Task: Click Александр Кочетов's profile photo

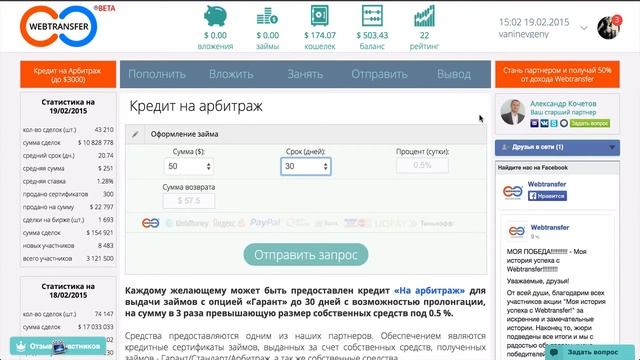Action: [513, 112]
